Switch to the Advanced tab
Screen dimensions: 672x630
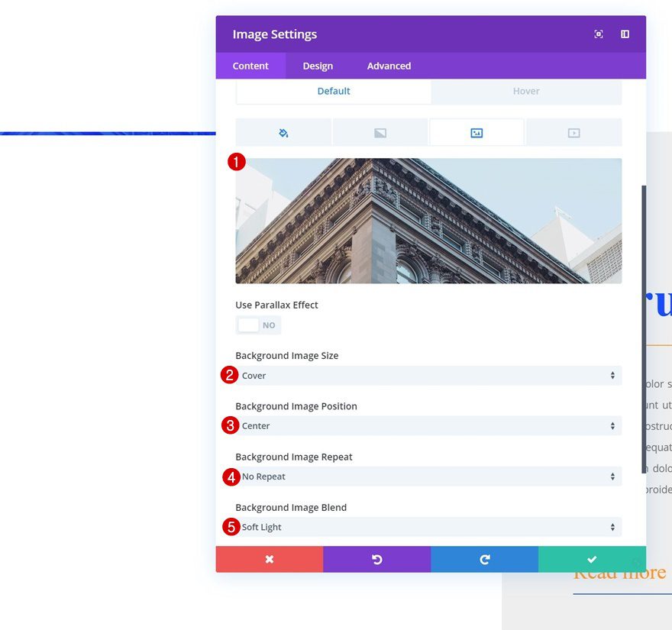[388, 66]
